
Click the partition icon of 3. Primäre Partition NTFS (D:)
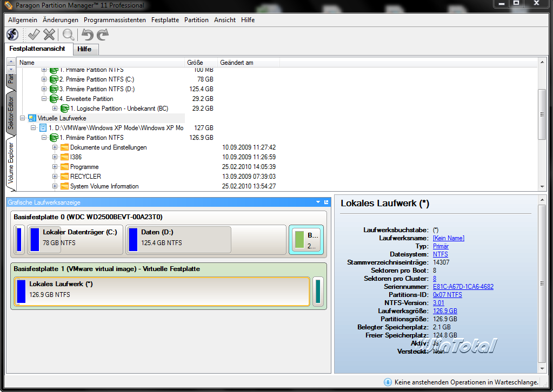coord(54,89)
